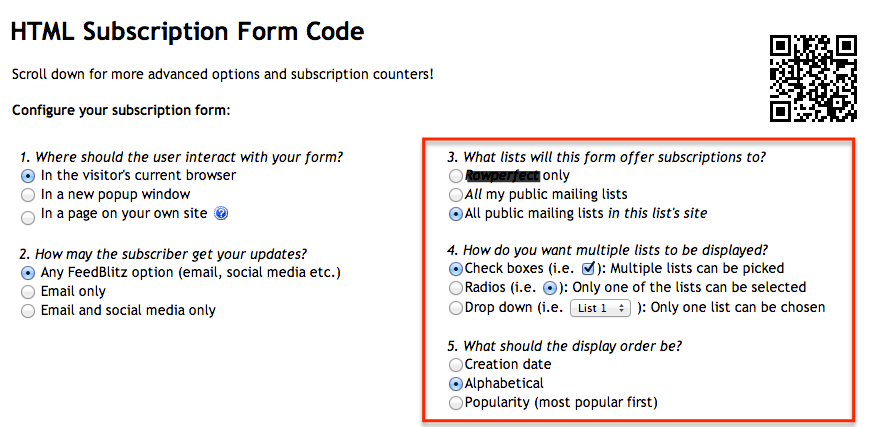
Task: Select the 'Rawperfect only' list option
Action: tap(456, 176)
